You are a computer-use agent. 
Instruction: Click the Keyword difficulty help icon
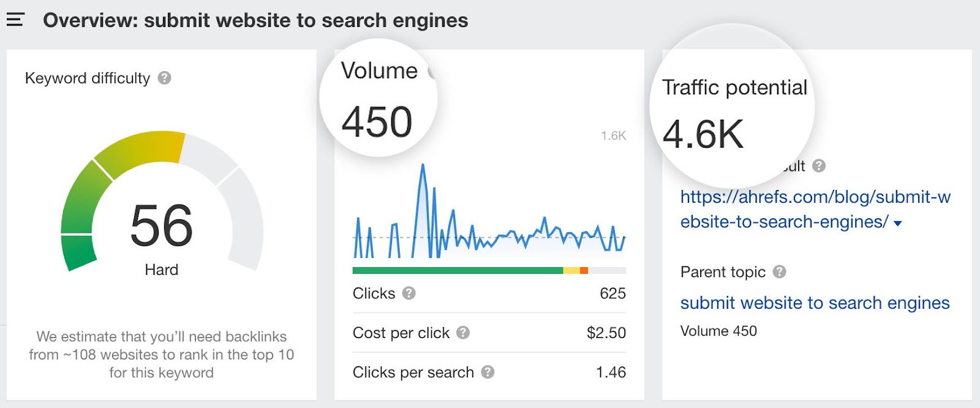[x=164, y=78]
